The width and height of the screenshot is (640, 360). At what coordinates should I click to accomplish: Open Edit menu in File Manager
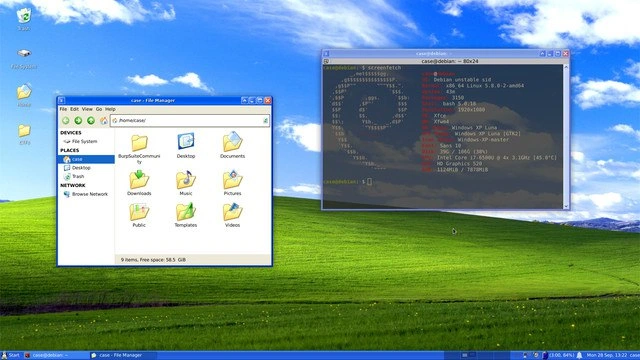click(74, 109)
